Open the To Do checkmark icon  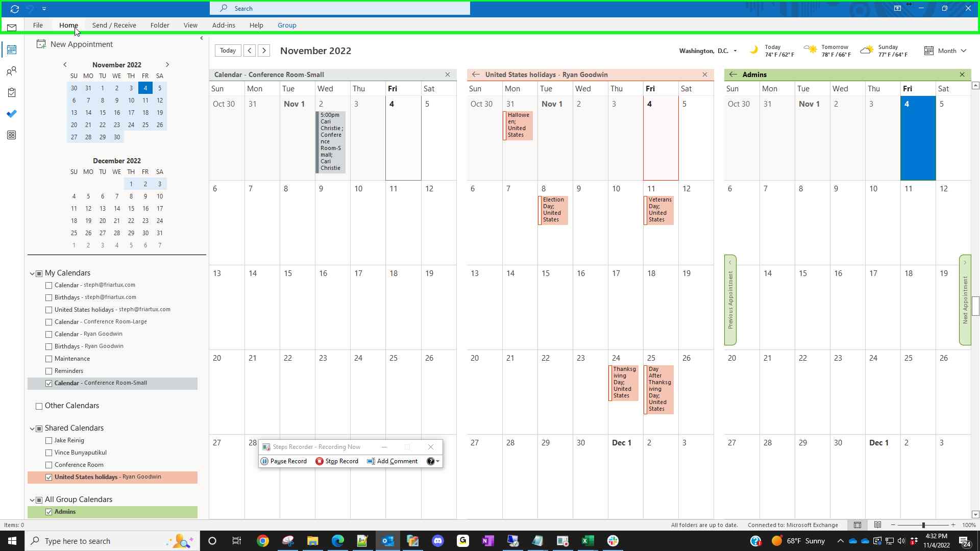(11, 114)
